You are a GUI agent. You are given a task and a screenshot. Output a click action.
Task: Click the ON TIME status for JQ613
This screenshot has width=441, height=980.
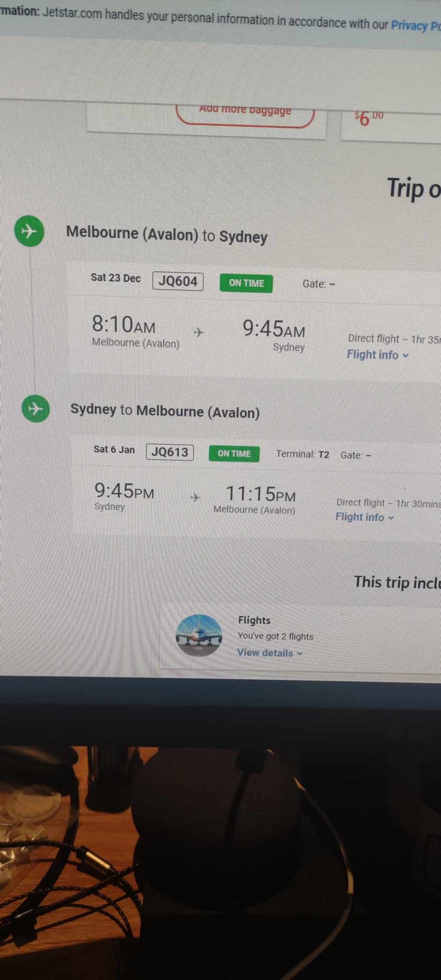[x=234, y=453]
